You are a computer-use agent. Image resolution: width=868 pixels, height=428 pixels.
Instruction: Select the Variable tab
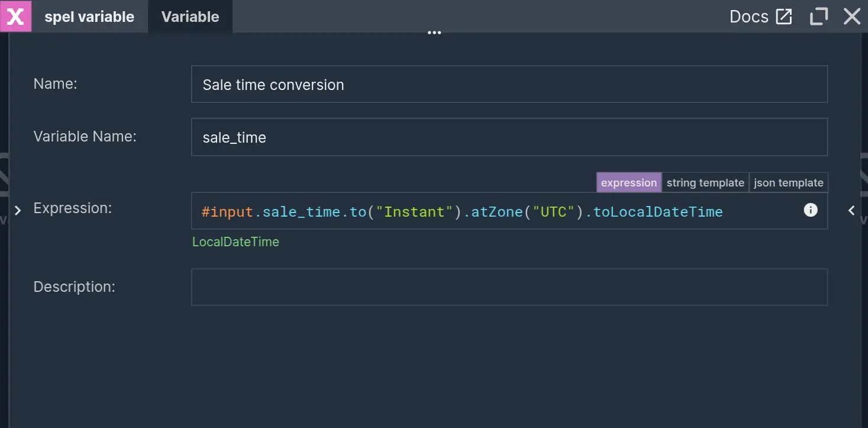tap(191, 17)
